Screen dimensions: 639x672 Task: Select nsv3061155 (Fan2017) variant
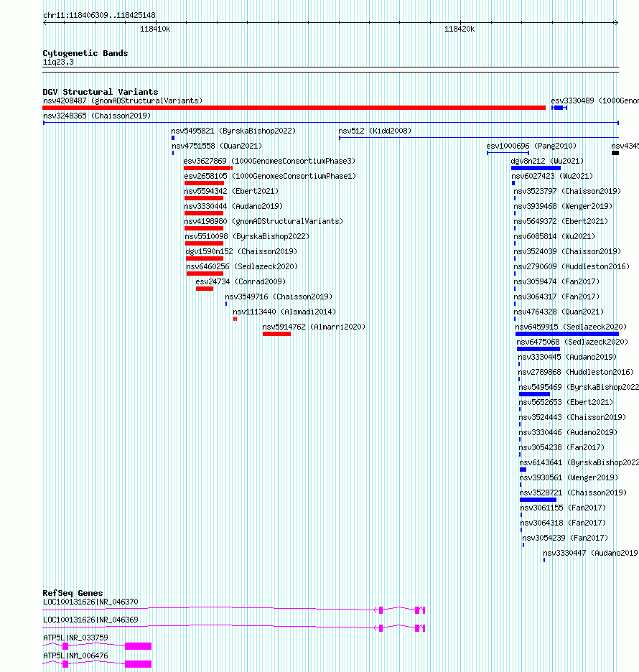563,508
